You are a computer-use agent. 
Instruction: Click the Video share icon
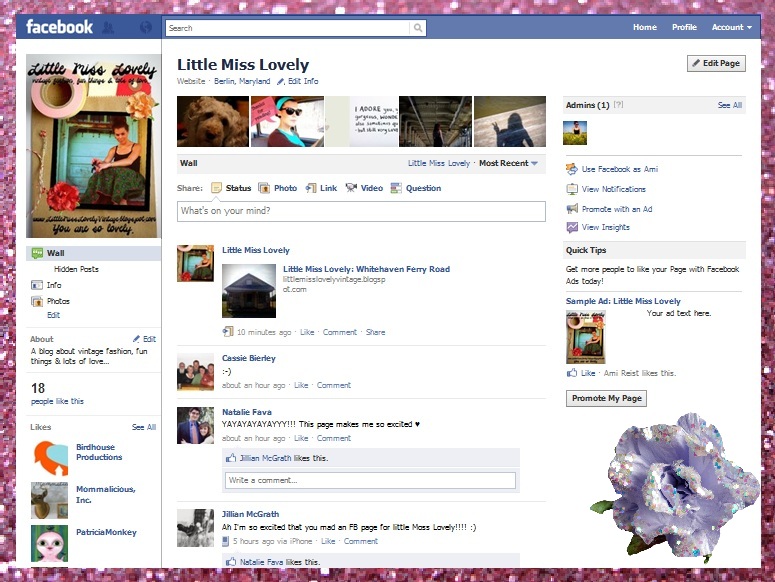(351, 188)
